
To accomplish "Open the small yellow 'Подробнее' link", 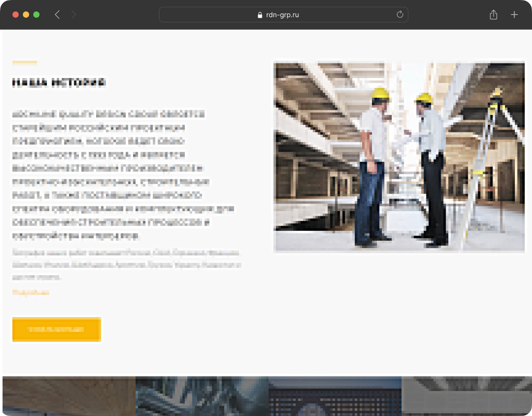I will (31, 293).
